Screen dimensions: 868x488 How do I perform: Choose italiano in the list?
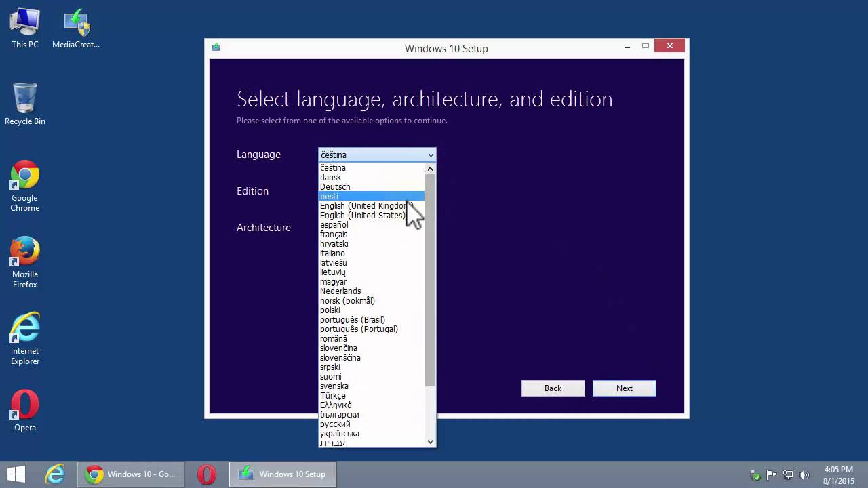[372, 253]
